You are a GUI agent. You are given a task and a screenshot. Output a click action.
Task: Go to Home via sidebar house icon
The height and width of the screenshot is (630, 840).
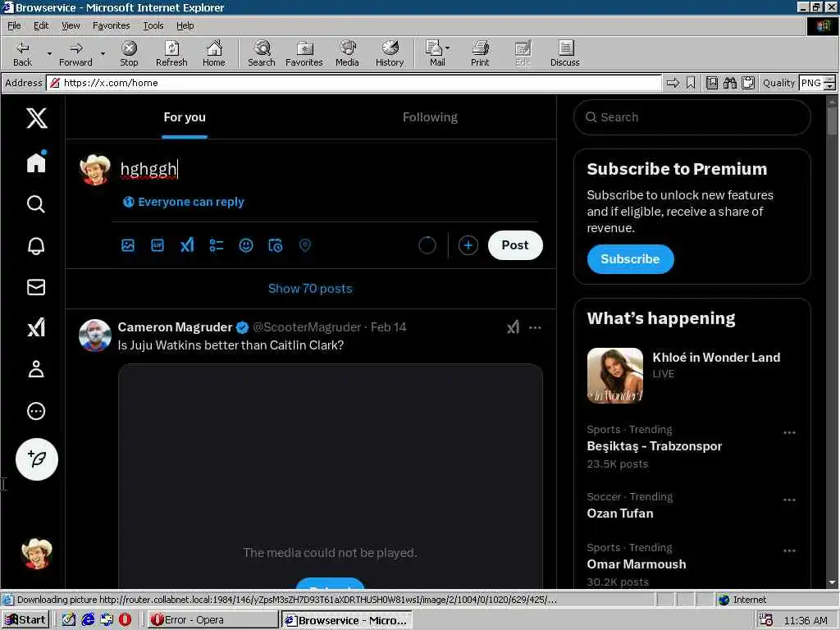pos(36,162)
